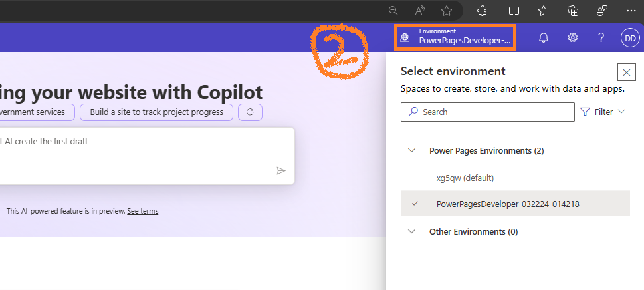
Task: Open the Environment picker PowerPagesDeveloper
Action: pos(455,37)
